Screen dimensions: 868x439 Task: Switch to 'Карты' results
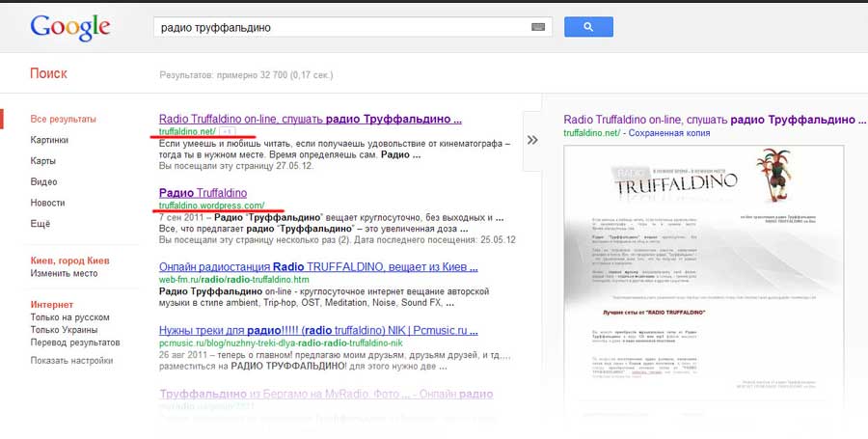point(43,161)
